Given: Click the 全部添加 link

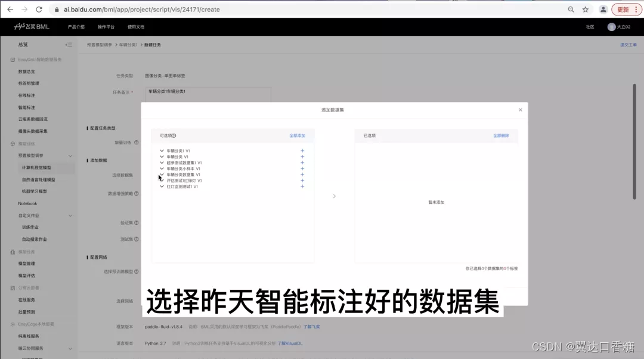Looking at the screenshot, I should (297, 136).
